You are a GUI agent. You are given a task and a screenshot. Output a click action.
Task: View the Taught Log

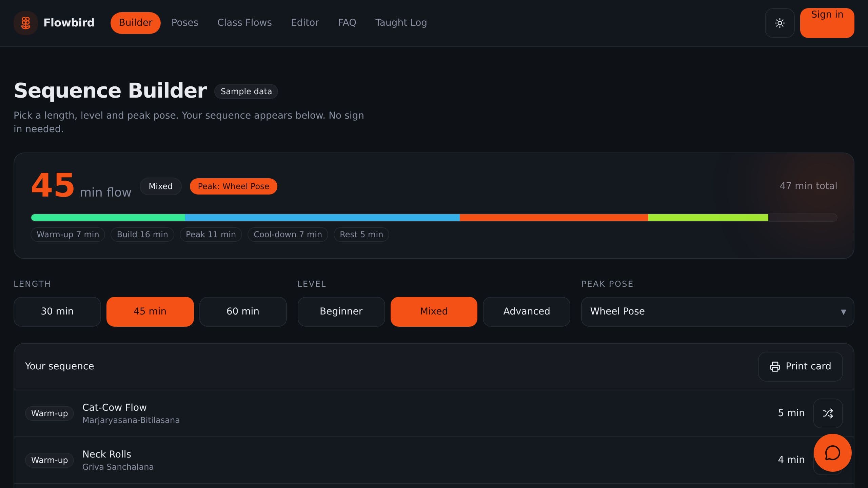[x=401, y=23]
